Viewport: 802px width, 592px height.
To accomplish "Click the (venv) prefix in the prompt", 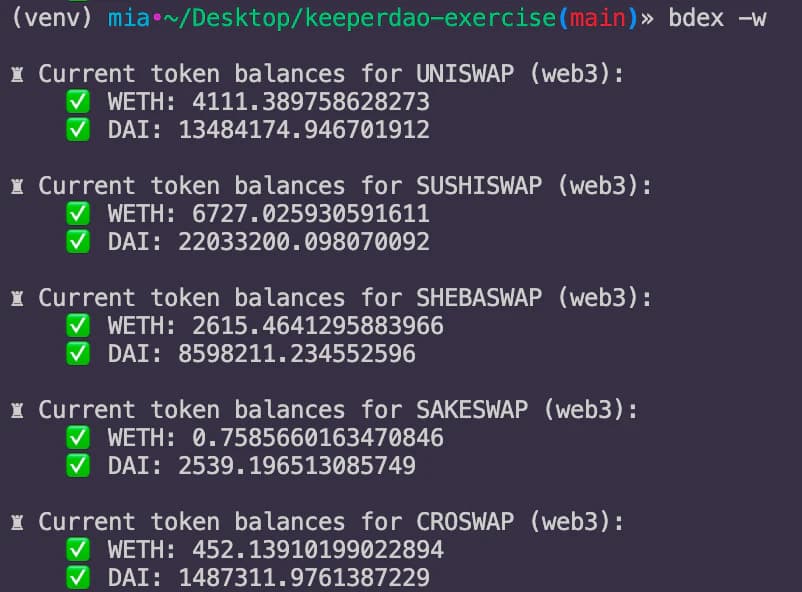I will tap(52, 18).
